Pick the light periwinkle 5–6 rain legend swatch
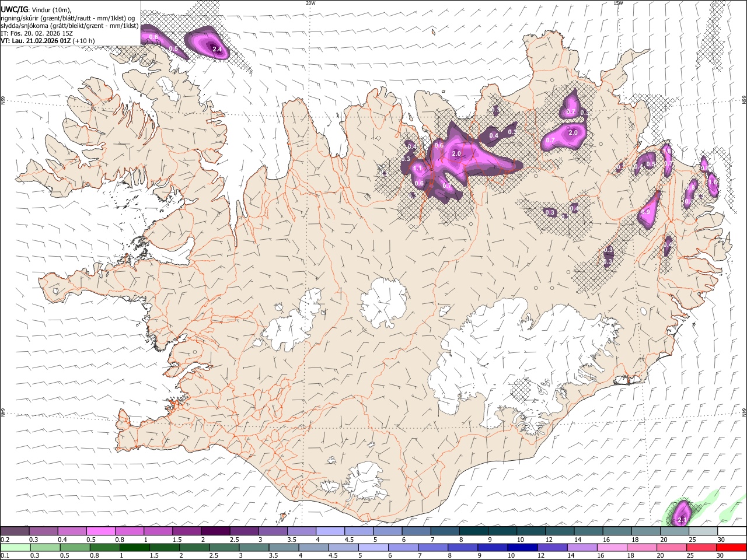The width and height of the screenshot is (747, 560). tap(373, 547)
